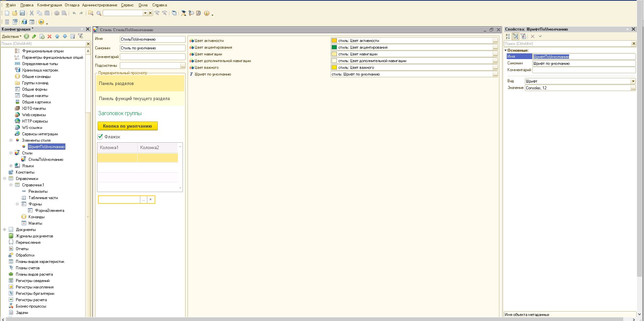The width and height of the screenshot is (644, 321).
Task: Clear the properties panel search field
Action: [634, 44]
